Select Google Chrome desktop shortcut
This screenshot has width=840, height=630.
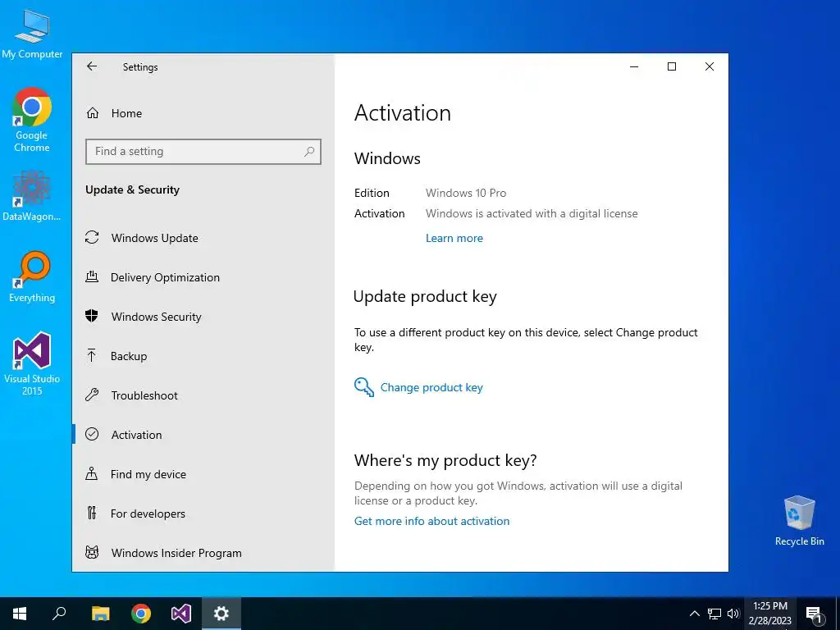coord(32,120)
